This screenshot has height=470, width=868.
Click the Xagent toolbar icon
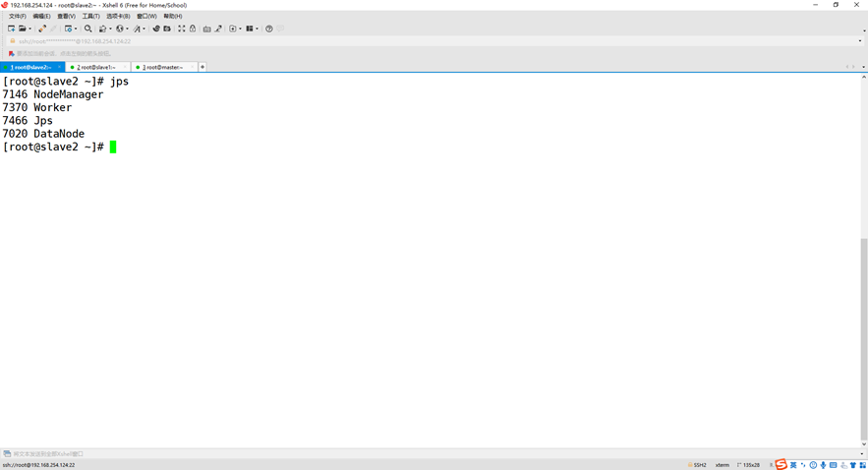[x=167, y=29]
